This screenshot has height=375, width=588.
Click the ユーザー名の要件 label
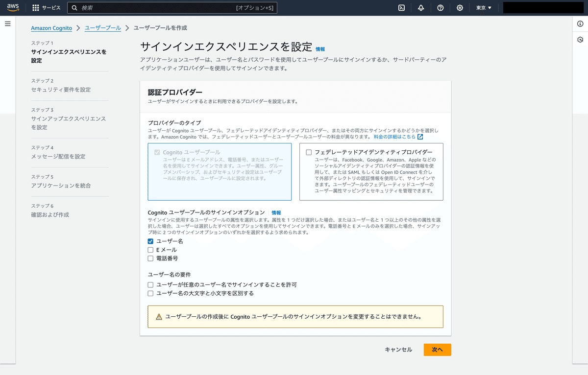pos(170,275)
